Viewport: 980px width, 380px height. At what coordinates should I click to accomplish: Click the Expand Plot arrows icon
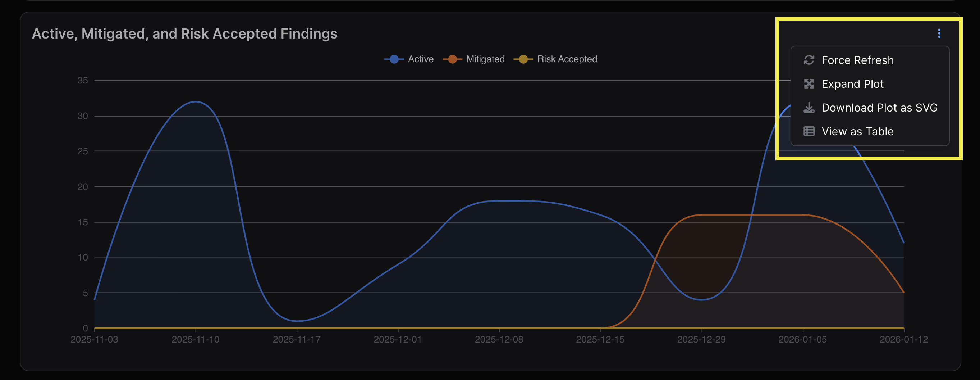pyautogui.click(x=809, y=84)
